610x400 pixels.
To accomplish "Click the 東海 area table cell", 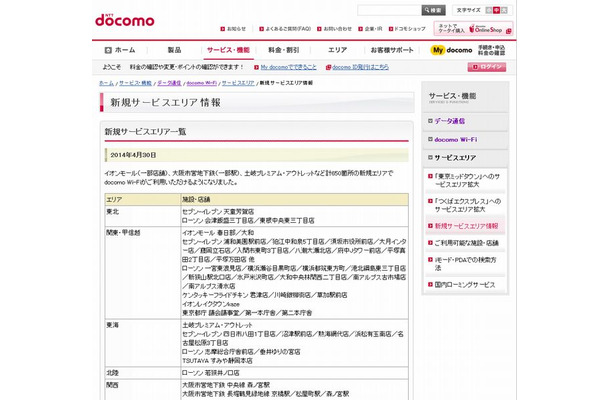I will coord(143,342).
